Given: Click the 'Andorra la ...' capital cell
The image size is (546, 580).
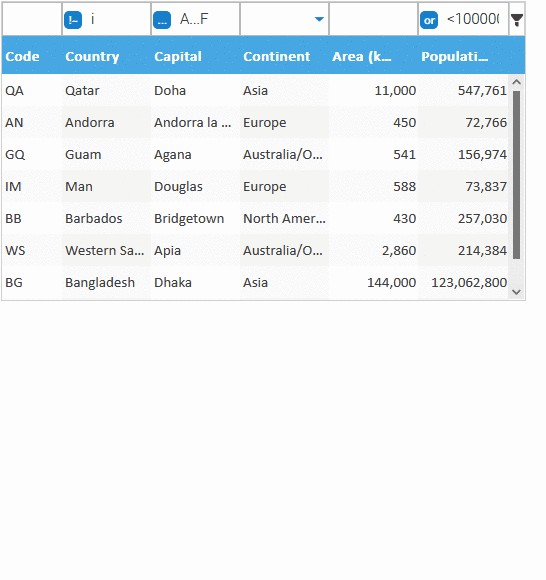Looking at the screenshot, I should point(195,122).
